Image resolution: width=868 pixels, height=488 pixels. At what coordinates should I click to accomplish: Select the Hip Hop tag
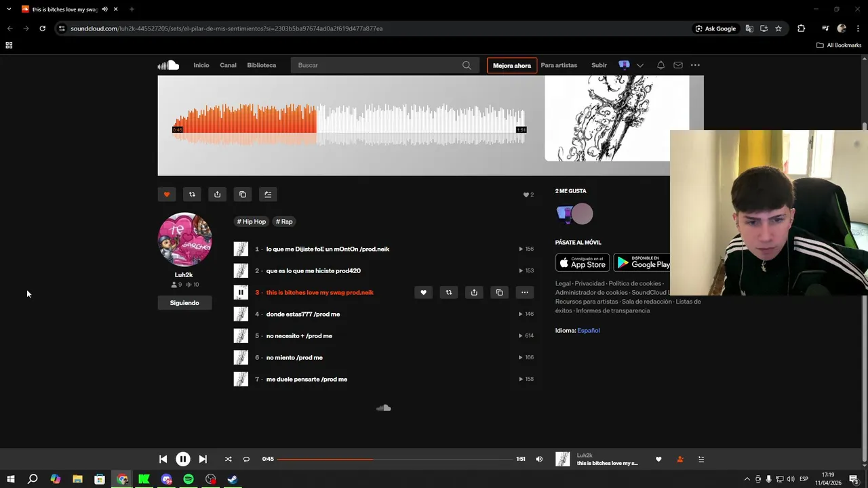click(252, 222)
